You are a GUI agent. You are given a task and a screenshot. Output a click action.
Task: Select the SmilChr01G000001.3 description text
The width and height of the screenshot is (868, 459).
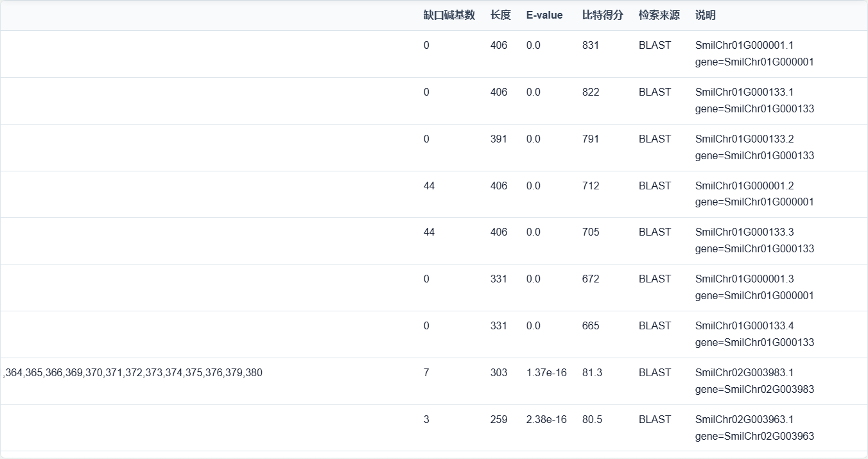755,288
